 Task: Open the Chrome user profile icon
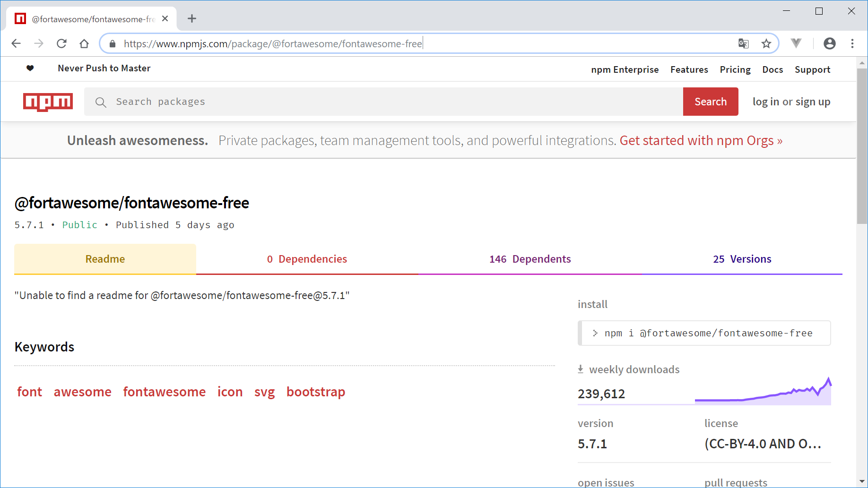pos(829,44)
